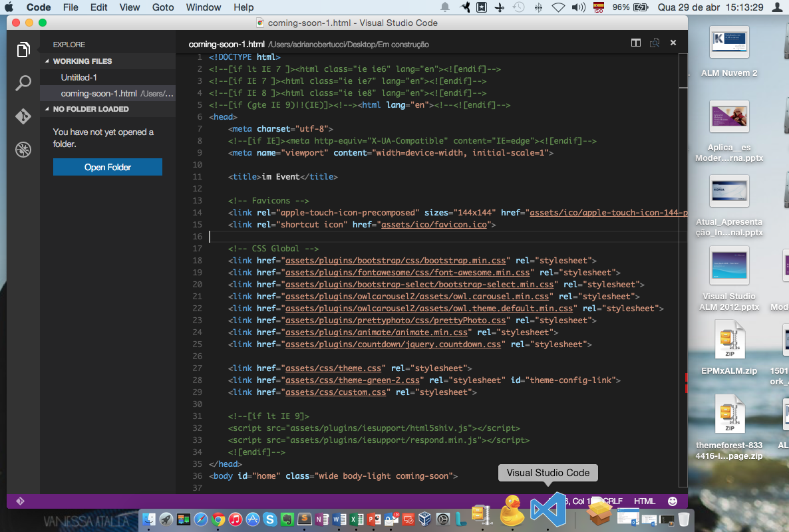Follow the assets/ico/favicon.ico link
Screen dimensions: 789x532
click(434, 225)
